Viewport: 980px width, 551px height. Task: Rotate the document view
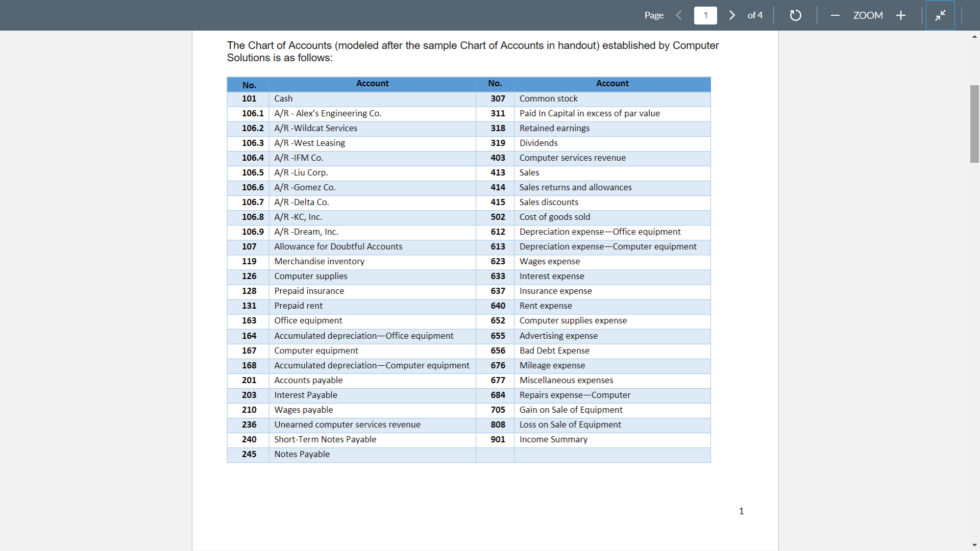[x=795, y=15]
